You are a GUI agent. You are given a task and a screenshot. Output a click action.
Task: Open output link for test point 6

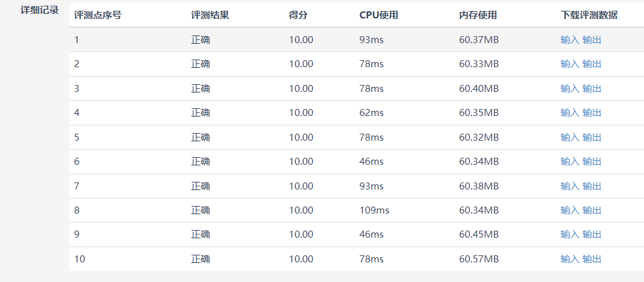pos(592,162)
